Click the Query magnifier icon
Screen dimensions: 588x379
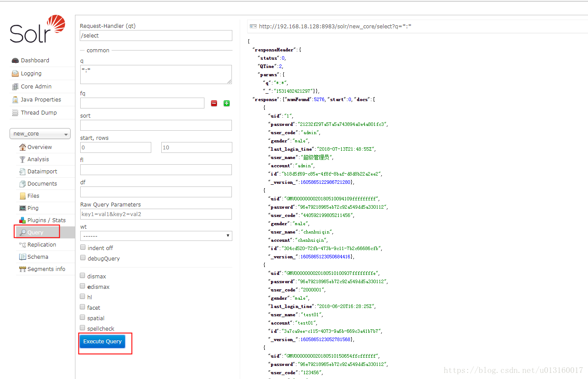pos(22,233)
